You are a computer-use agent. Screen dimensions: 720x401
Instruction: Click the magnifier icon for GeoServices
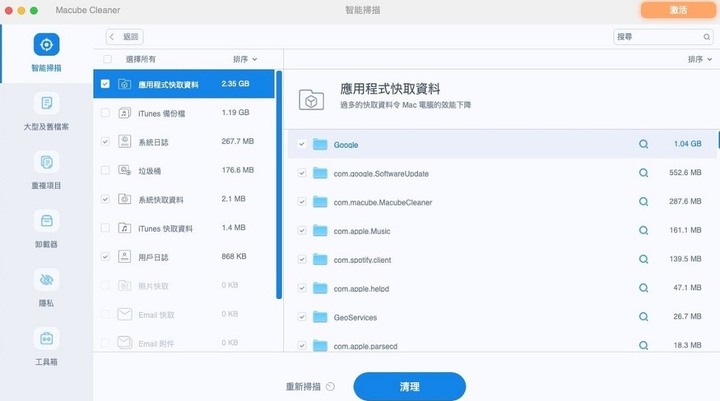click(x=643, y=317)
